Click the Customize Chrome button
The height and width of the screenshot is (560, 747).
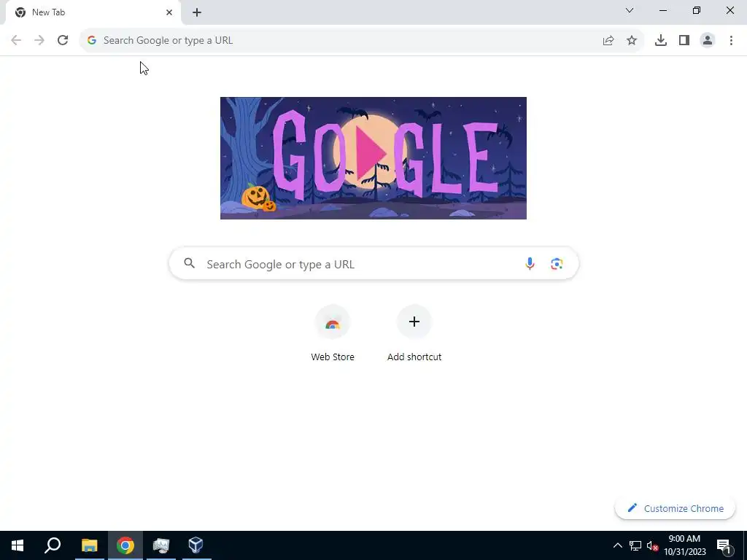tap(675, 508)
